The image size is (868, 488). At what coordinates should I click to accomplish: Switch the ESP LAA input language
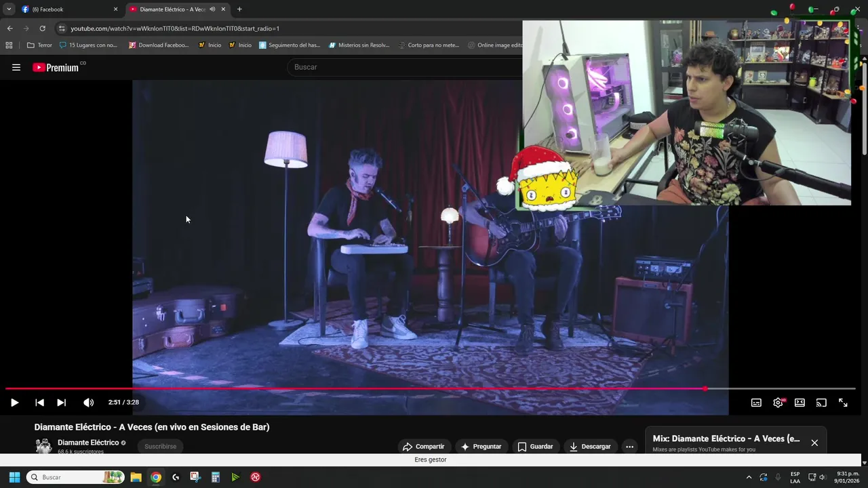coord(795,477)
